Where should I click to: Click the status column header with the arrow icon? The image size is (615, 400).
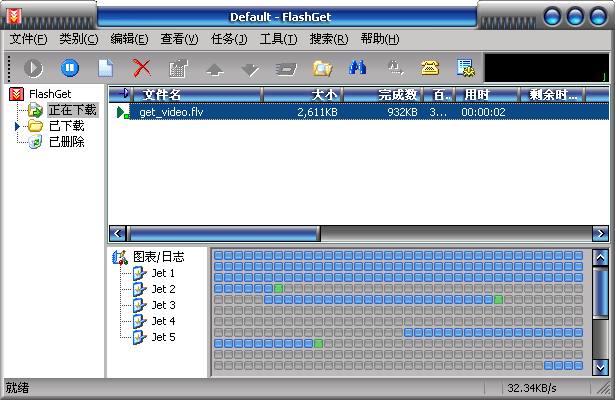(121, 95)
